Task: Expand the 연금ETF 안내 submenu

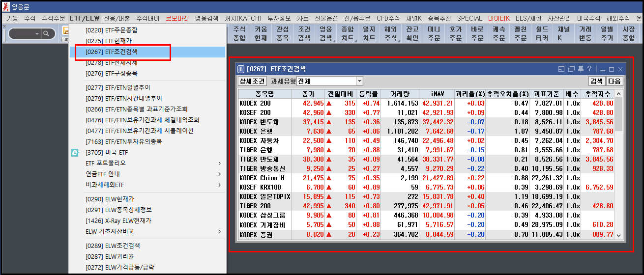Action: [219, 174]
